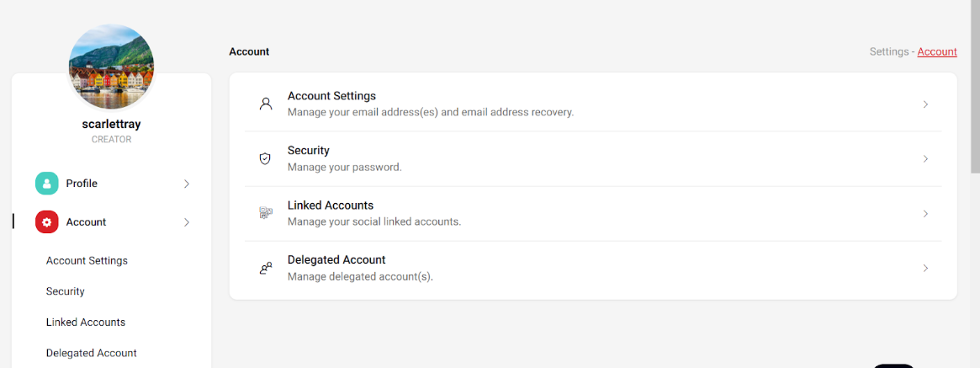Click the Settings breadcrumb text
The height and width of the screenshot is (368, 980).
tap(889, 52)
